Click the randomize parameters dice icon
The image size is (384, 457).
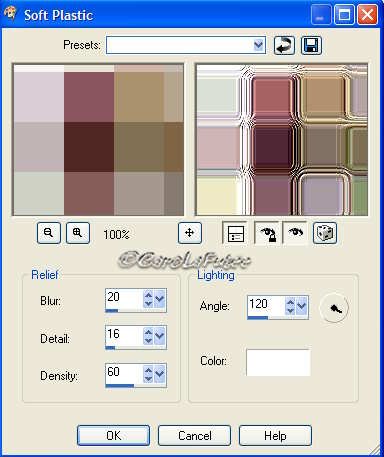tap(325, 233)
